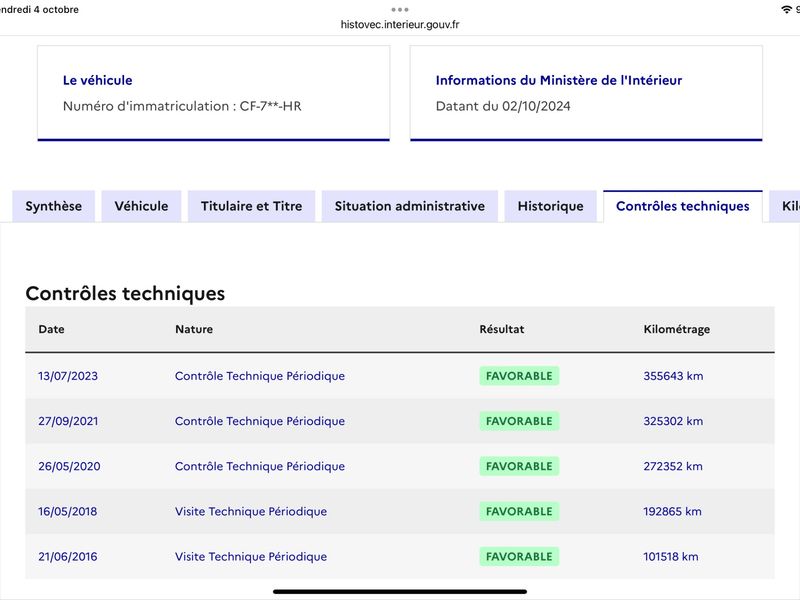Tap the 'vendredi 4 octobre' status bar date
The width and height of the screenshot is (800, 600).
(x=39, y=10)
